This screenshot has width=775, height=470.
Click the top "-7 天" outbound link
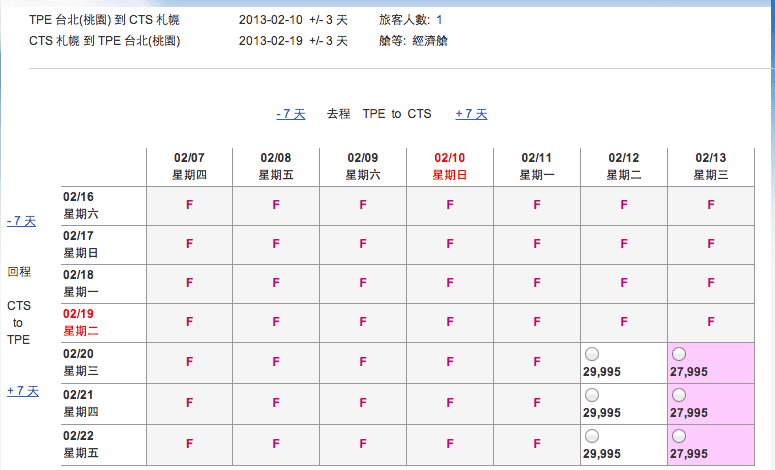290,114
